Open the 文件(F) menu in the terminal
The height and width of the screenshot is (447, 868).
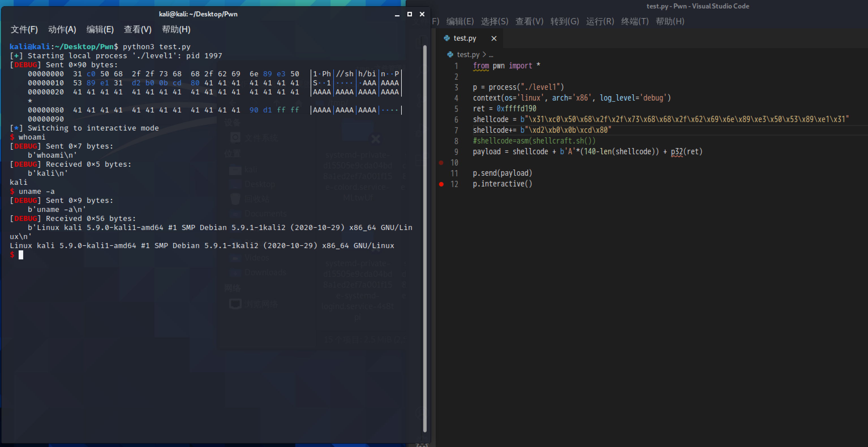24,30
